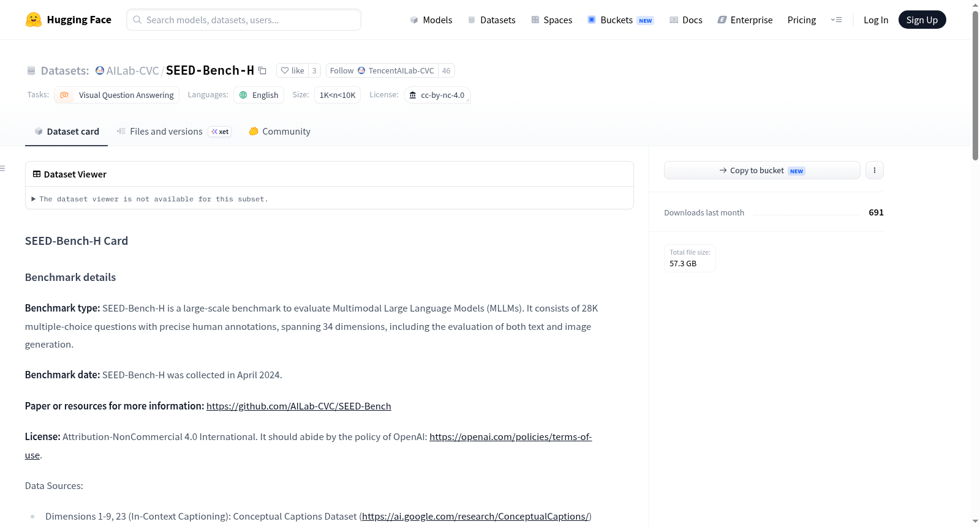Click the 691 downloads last month value
This screenshot has height=527, width=980.
[x=876, y=212]
